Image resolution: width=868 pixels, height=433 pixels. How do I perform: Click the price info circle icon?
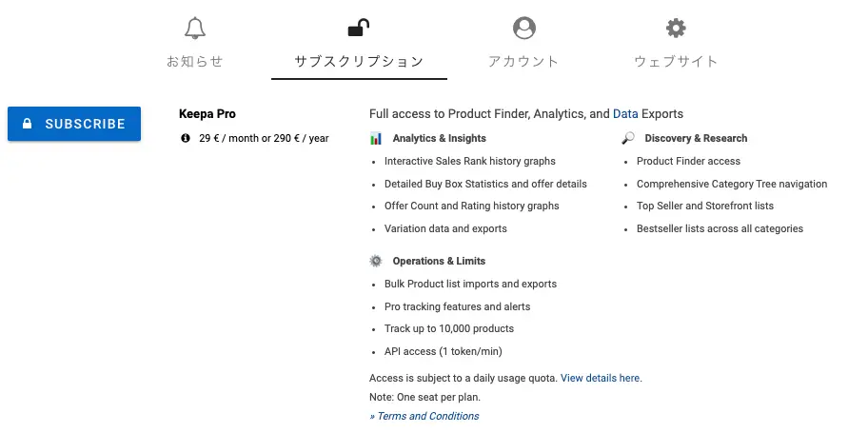pyautogui.click(x=186, y=138)
